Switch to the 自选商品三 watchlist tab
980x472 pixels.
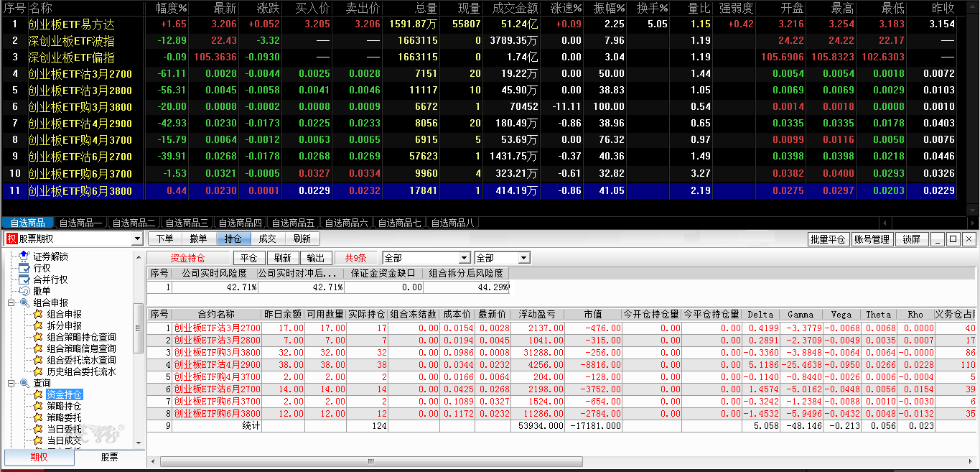[185, 223]
